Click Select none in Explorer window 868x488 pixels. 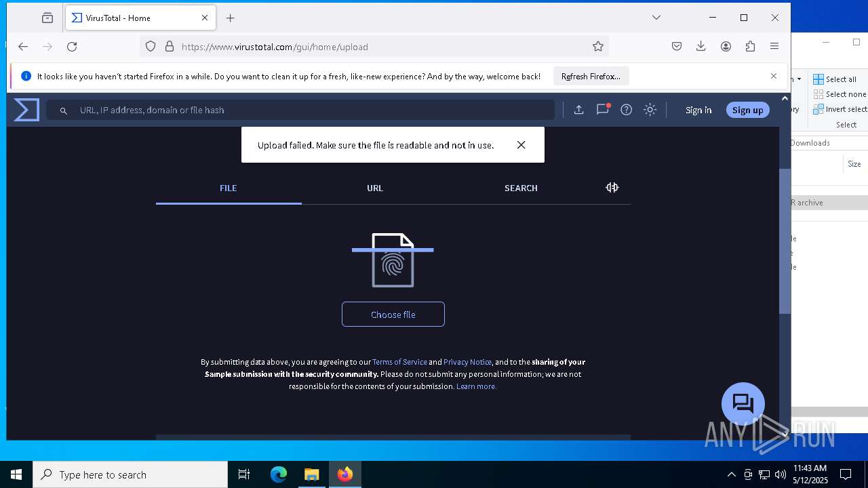click(x=840, y=94)
